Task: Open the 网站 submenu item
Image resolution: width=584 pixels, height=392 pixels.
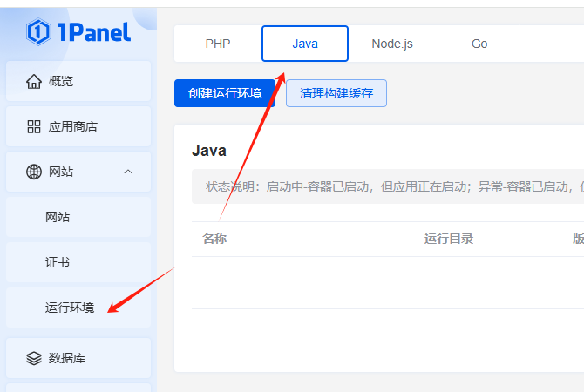Action: [x=78, y=217]
